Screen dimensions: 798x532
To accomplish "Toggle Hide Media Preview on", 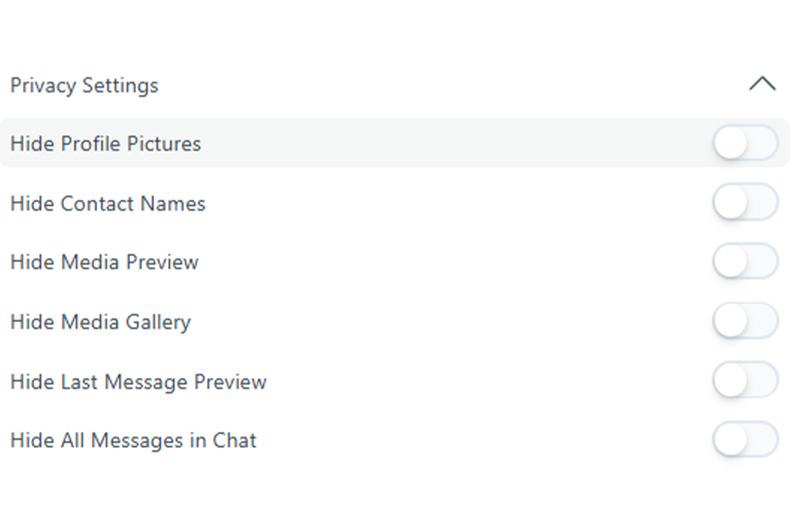I will point(745,261).
